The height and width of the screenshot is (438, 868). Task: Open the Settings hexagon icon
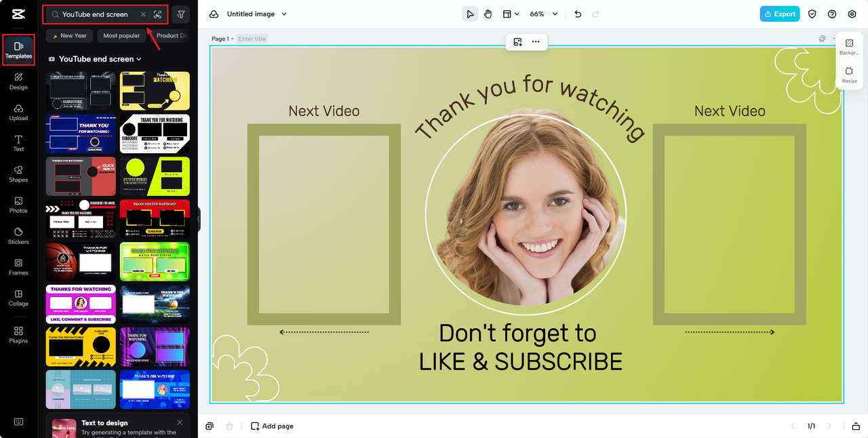click(x=852, y=14)
